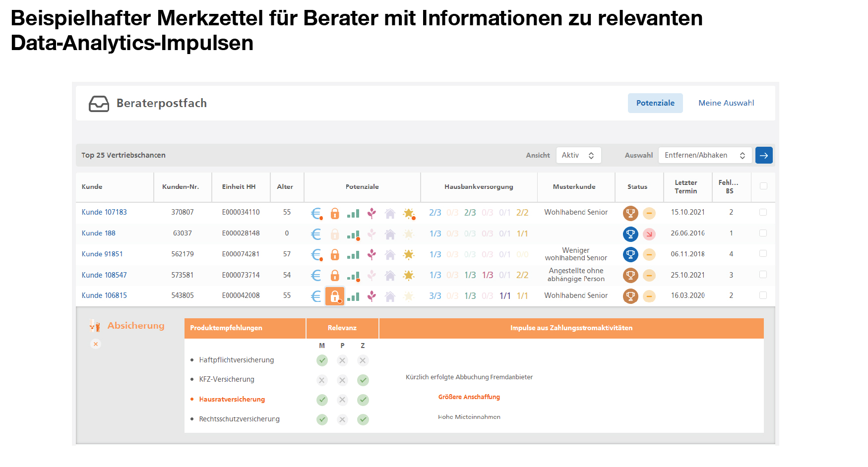Toggle the select-all checkbox in the table header

(763, 187)
